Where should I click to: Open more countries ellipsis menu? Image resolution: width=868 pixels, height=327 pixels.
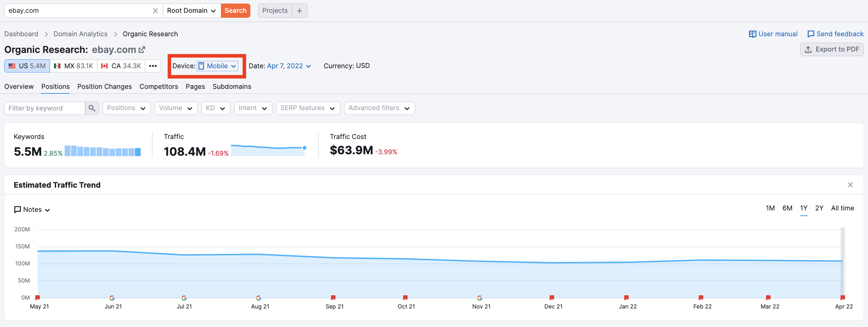pos(153,66)
